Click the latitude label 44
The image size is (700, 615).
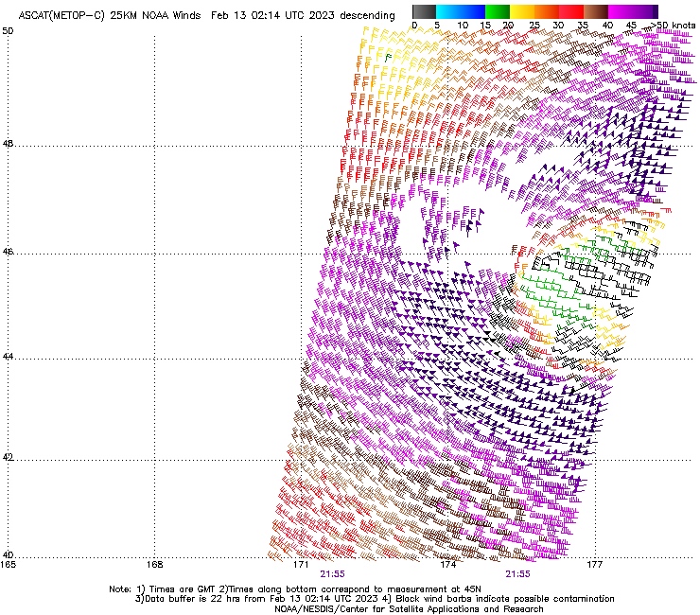point(8,357)
